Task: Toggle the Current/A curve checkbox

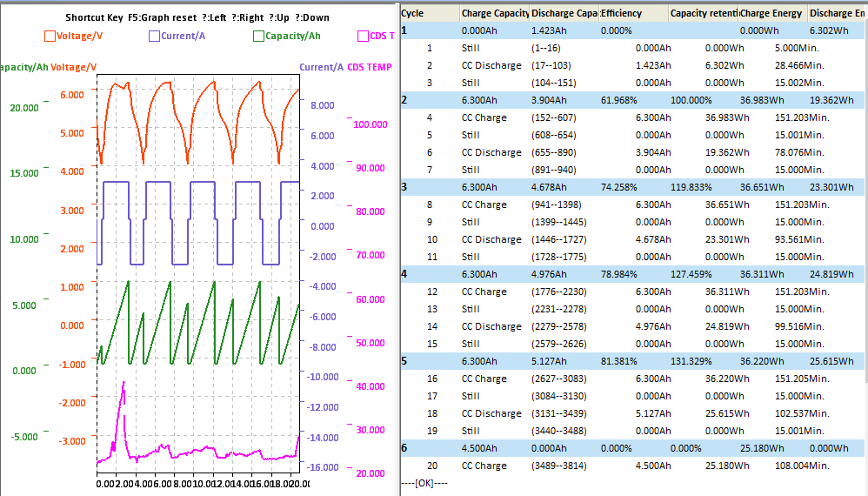Action: point(154,37)
